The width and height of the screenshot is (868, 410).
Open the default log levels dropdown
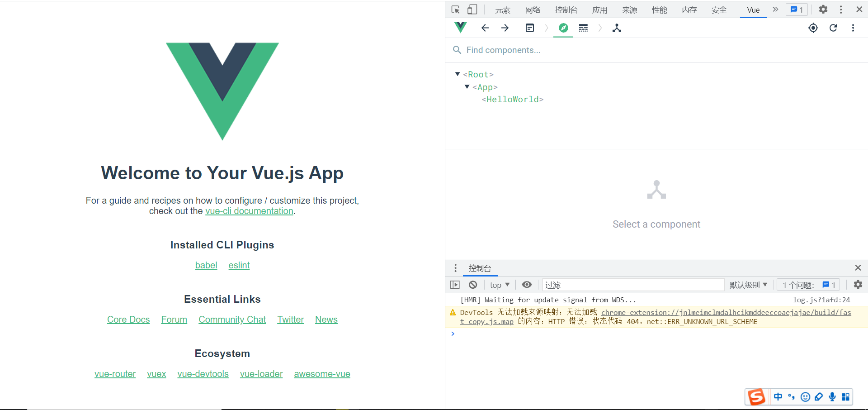tap(748, 285)
